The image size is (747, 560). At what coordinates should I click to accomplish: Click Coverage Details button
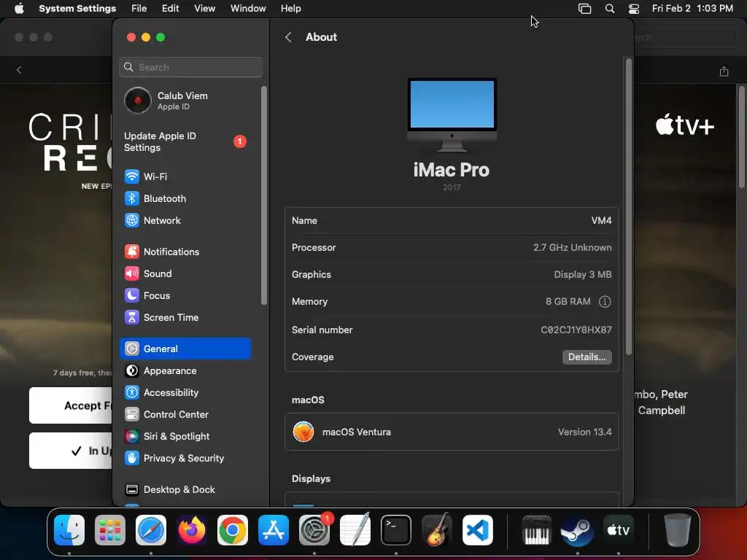tap(587, 357)
